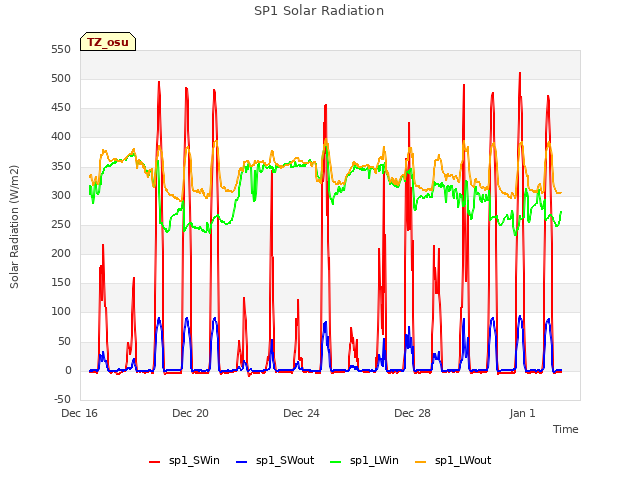Click the Dec 20 x-axis tick label
This screenshot has height=480, width=640.
pos(190,413)
